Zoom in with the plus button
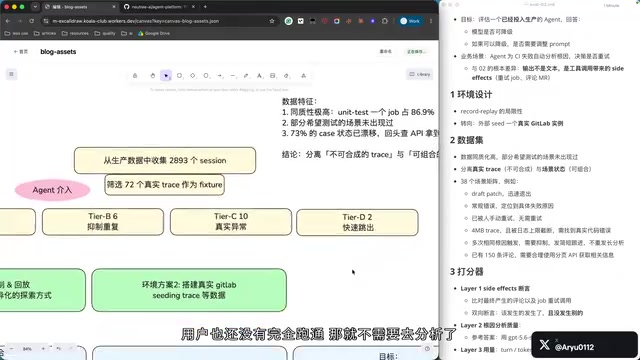Viewport: 640px width, 360px height. point(43,349)
